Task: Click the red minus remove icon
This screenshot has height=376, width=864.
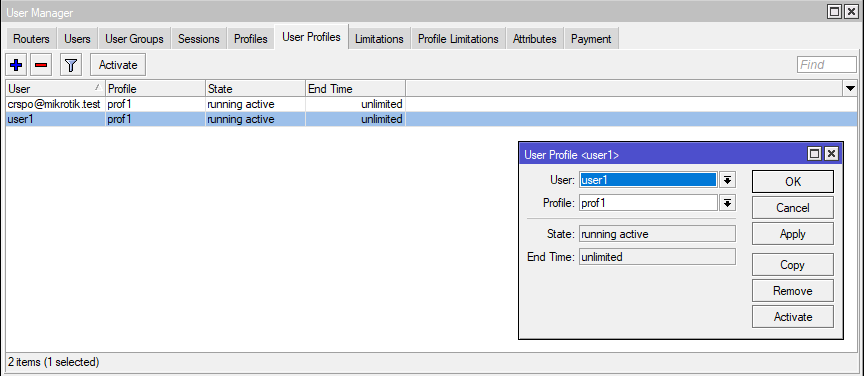Action: 41,65
